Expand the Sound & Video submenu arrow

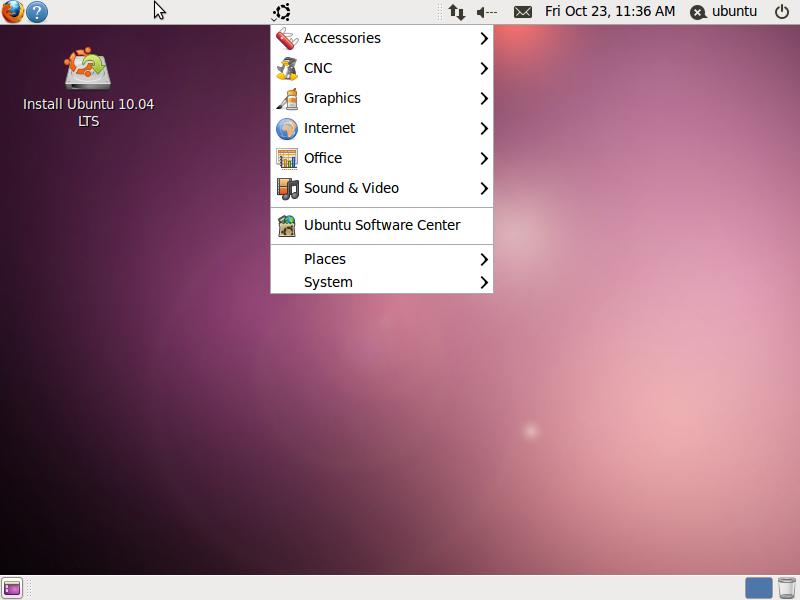point(484,189)
